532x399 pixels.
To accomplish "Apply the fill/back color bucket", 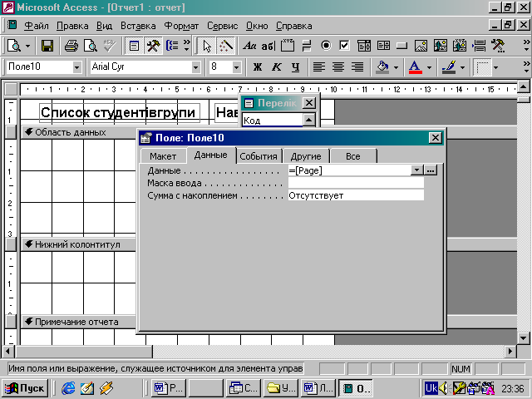I will pyautogui.click(x=382, y=67).
